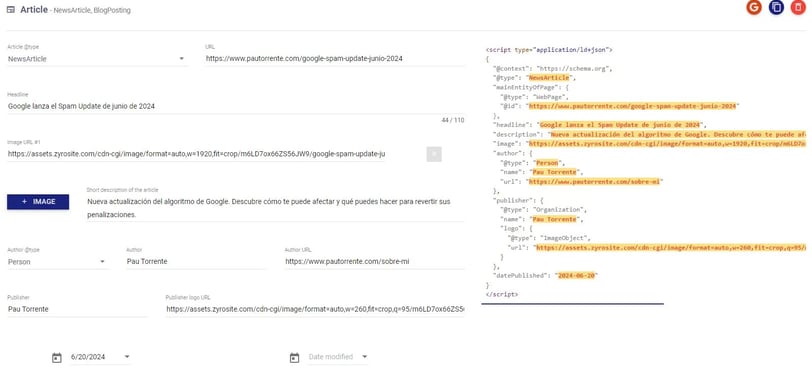Open the calendar icon beside 6/20/2024
Viewport: 812px width, 375px height.
click(57, 357)
